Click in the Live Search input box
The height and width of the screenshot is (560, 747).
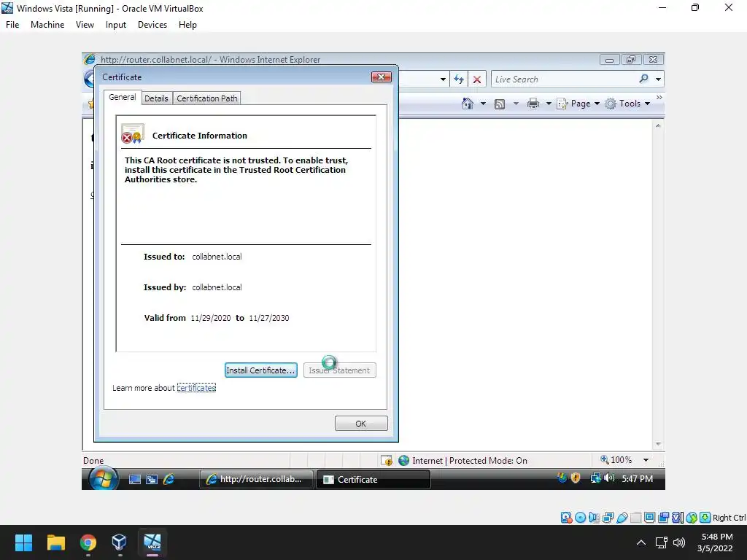[x=564, y=79]
